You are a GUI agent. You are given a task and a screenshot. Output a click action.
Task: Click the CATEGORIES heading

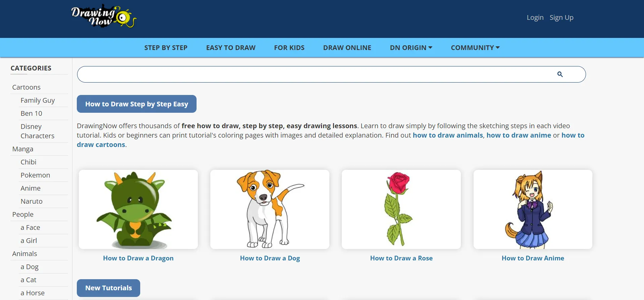[x=31, y=68]
